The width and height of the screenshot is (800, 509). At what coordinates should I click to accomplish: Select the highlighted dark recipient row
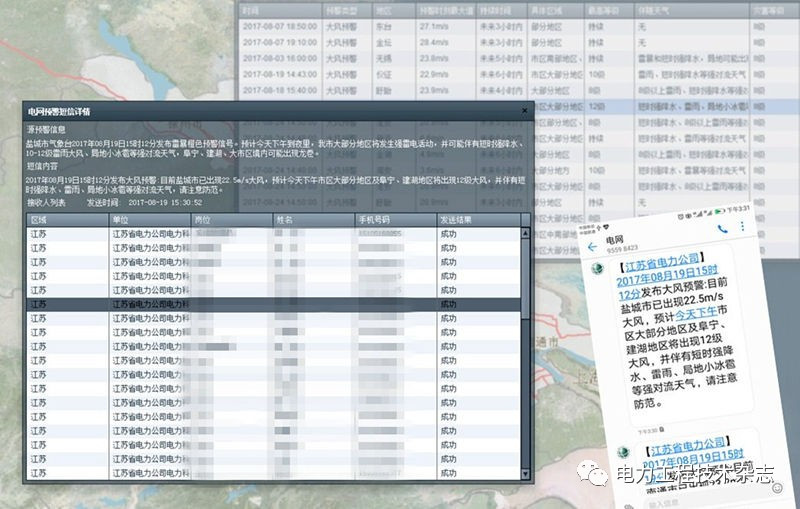click(270, 304)
